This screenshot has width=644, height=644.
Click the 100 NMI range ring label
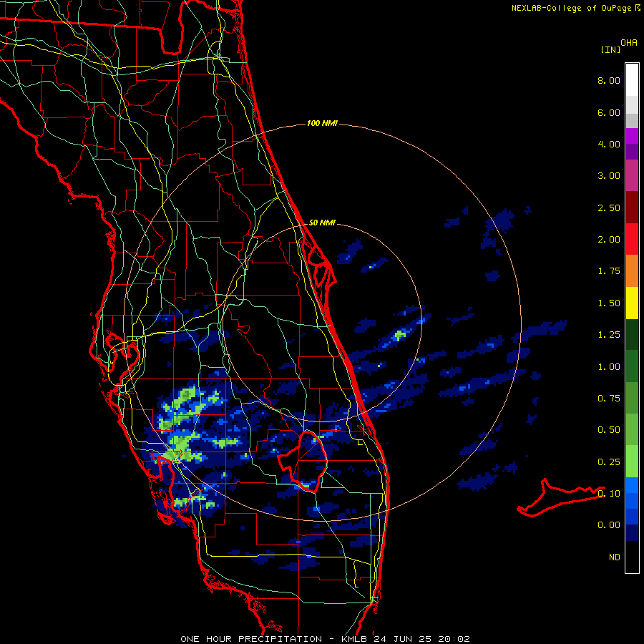pyautogui.click(x=322, y=123)
